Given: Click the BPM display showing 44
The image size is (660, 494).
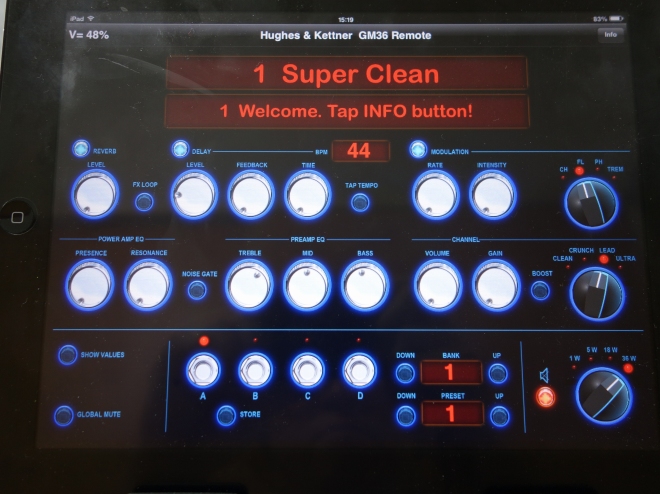Looking at the screenshot, I should (x=361, y=151).
